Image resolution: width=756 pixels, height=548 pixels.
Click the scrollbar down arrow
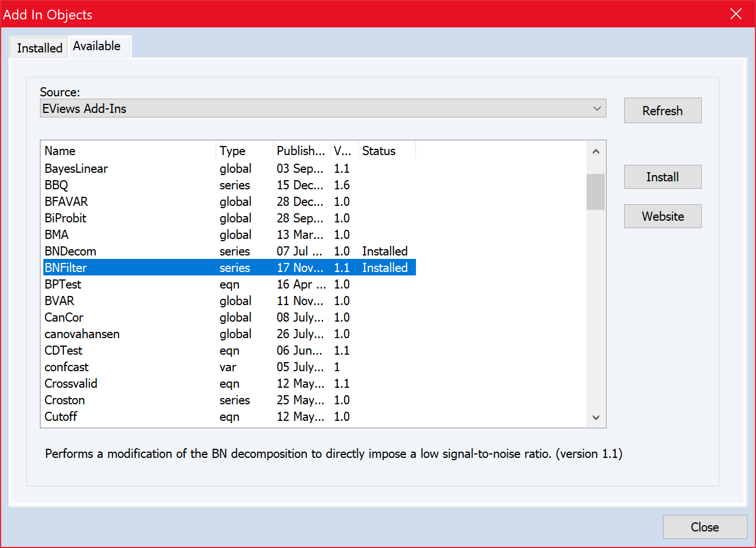(596, 418)
